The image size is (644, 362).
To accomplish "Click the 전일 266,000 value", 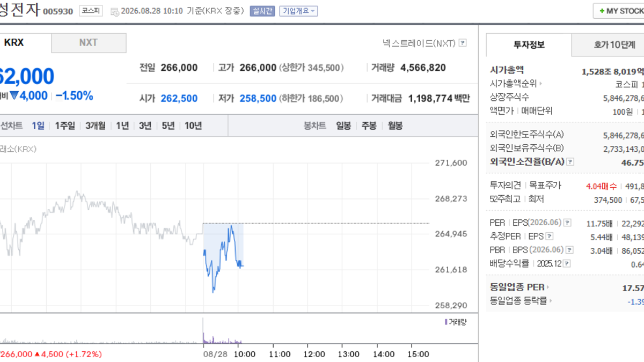I will click(x=179, y=68).
